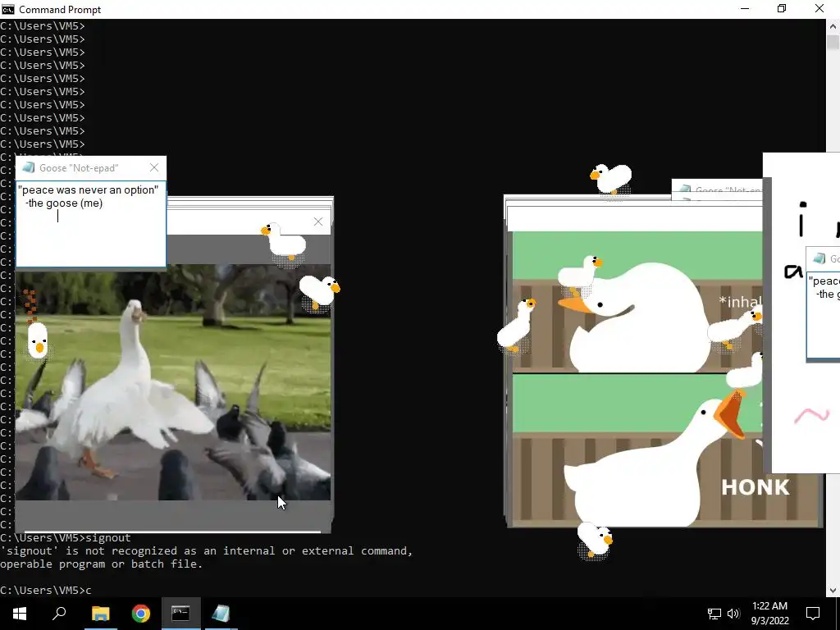Click the Command Prompt scroll down arrow

[833, 591]
